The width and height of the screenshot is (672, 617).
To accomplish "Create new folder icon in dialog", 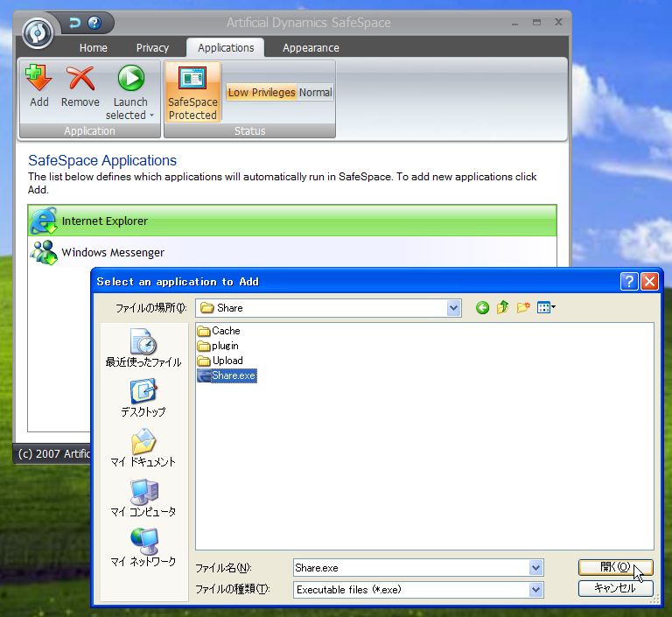I will tap(523, 307).
